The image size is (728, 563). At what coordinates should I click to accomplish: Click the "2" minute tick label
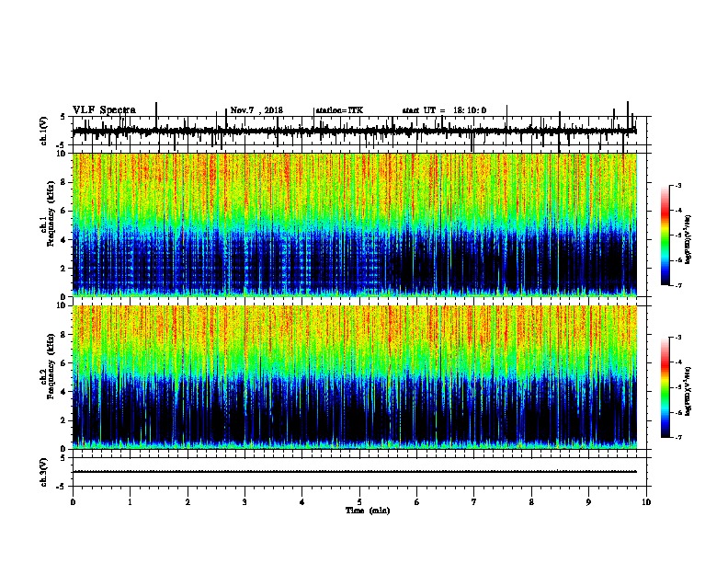point(188,502)
